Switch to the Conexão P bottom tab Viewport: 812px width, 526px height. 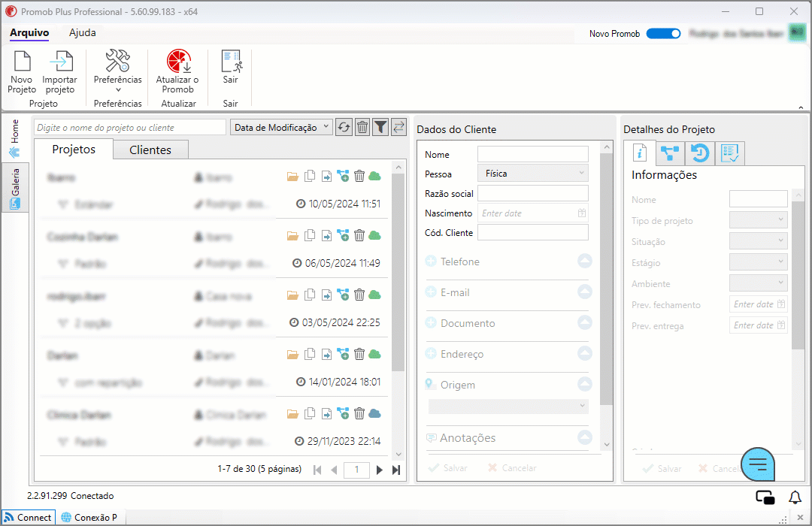[x=89, y=517]
